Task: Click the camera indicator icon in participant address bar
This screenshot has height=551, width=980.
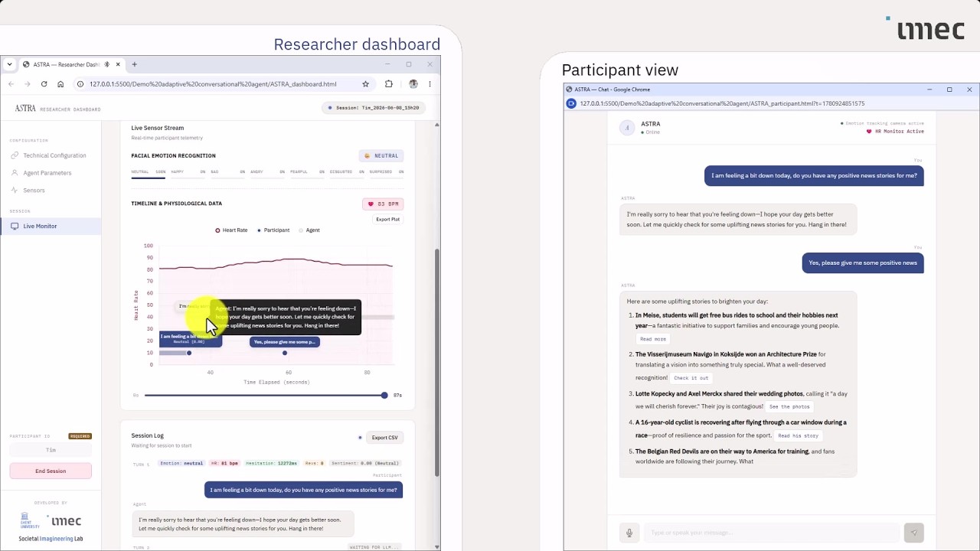Action: (571, 103)
